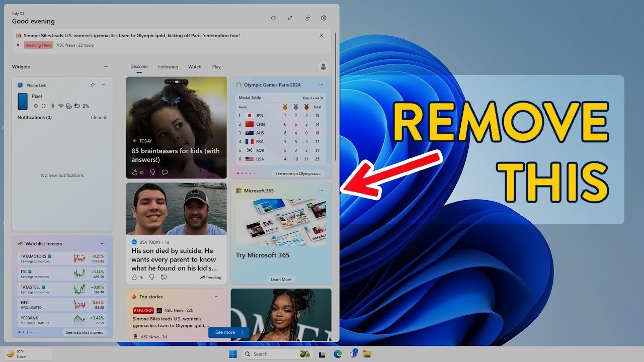The height and width of the screenshot is (362, 644).
Task: Open the ITC stock row
Action: point(62,274)
